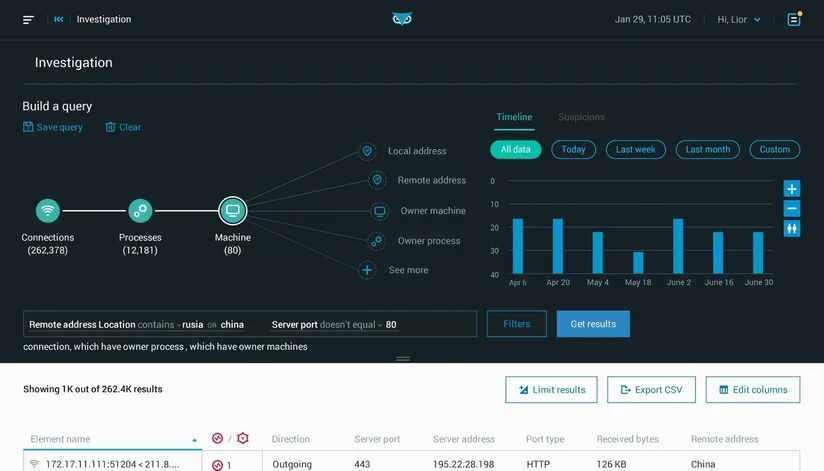Click the timeline range markers icon

pyautogui.click(x=792, y=229)
